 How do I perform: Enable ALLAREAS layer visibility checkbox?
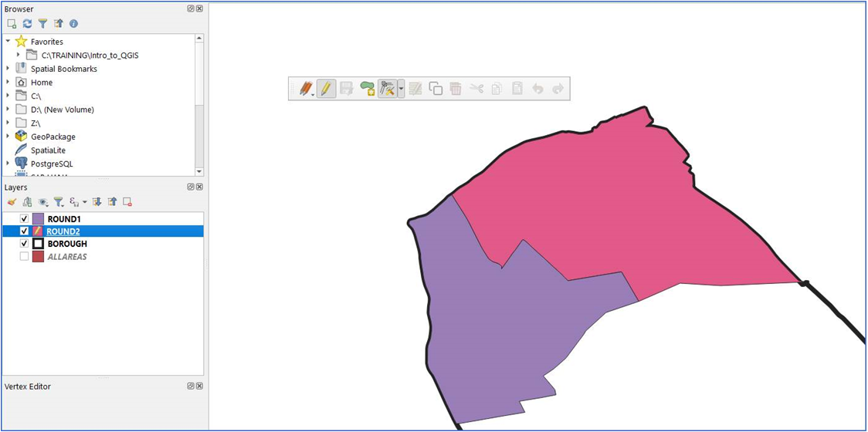24,257
